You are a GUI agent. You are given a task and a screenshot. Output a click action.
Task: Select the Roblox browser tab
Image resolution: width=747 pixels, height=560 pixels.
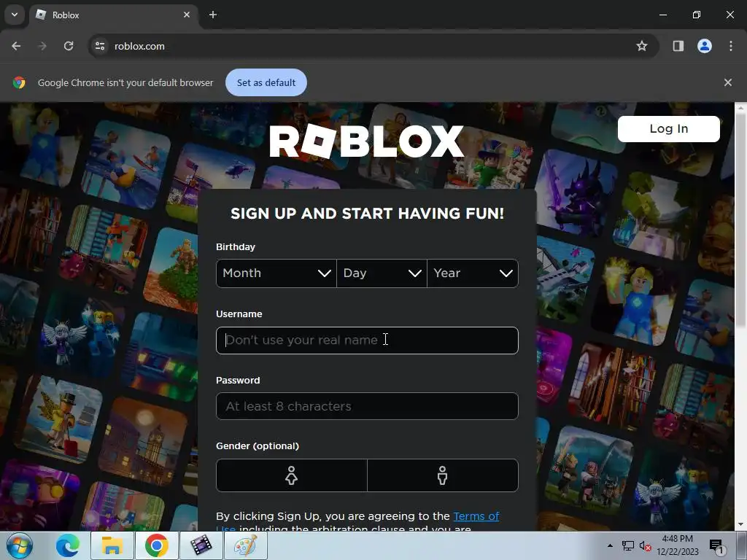tap(113, 15)
